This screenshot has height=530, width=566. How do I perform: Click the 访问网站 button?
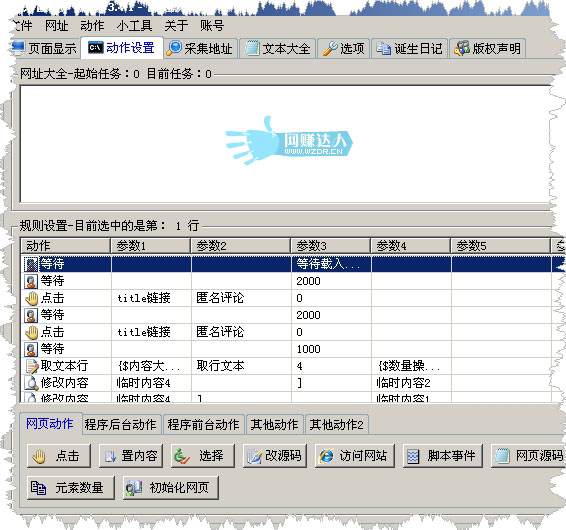(354, 456)
